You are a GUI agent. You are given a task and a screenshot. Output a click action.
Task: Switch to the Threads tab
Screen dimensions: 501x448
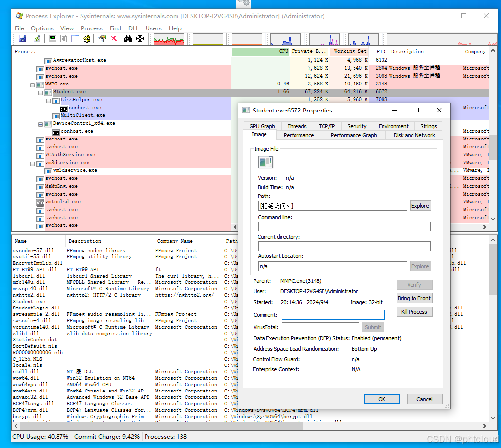[x=297, y=126]
